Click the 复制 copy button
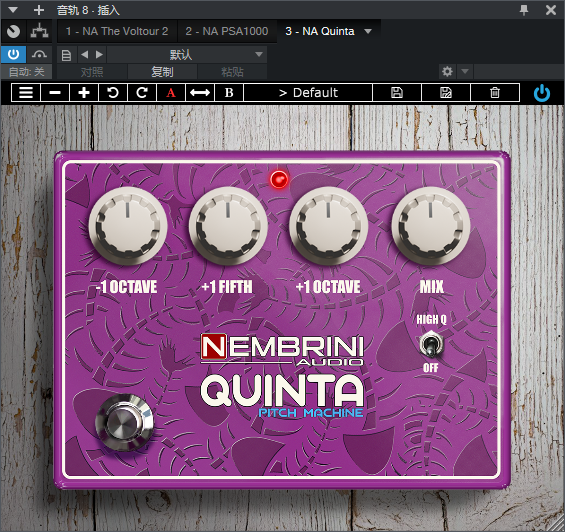 coord(162,72)
